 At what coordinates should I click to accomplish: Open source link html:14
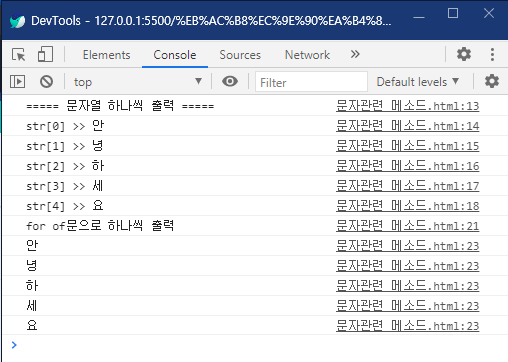point(407,126)
